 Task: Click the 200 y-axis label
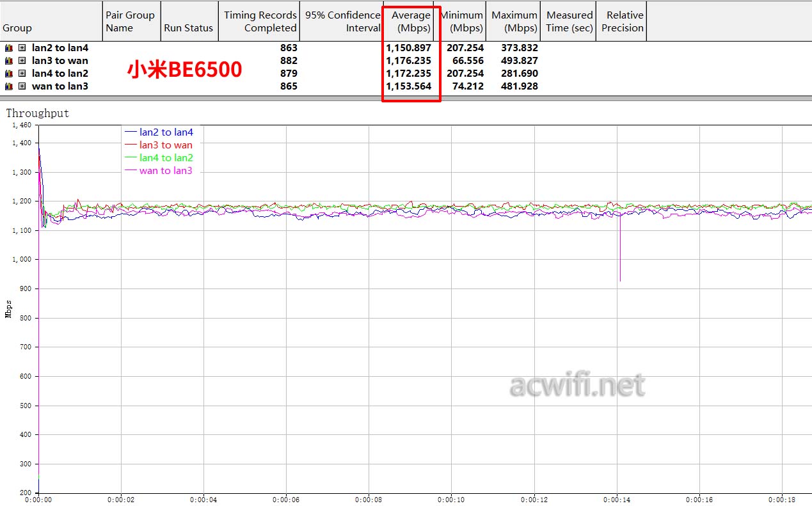(25, 493)
